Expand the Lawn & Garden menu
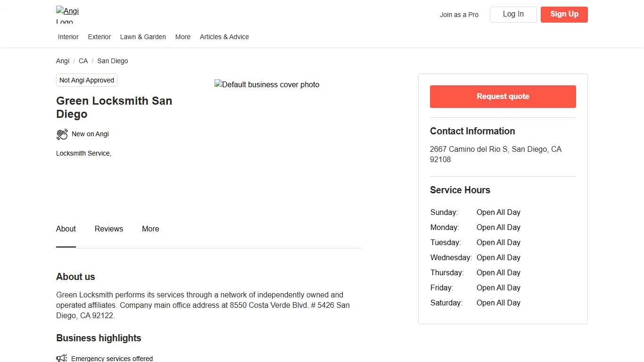Viewport: 644px width, 362px height. 143,37
